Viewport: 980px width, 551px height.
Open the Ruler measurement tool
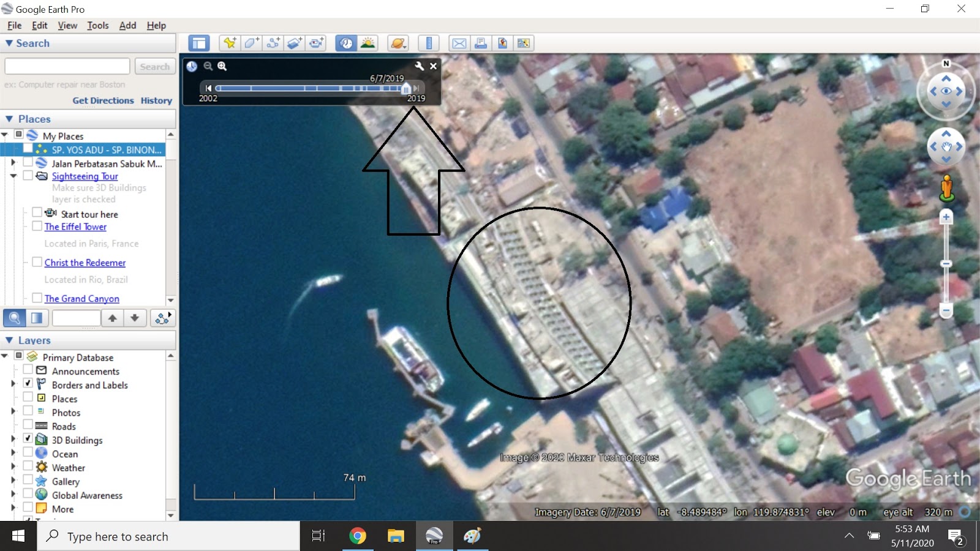coord(429,43)
